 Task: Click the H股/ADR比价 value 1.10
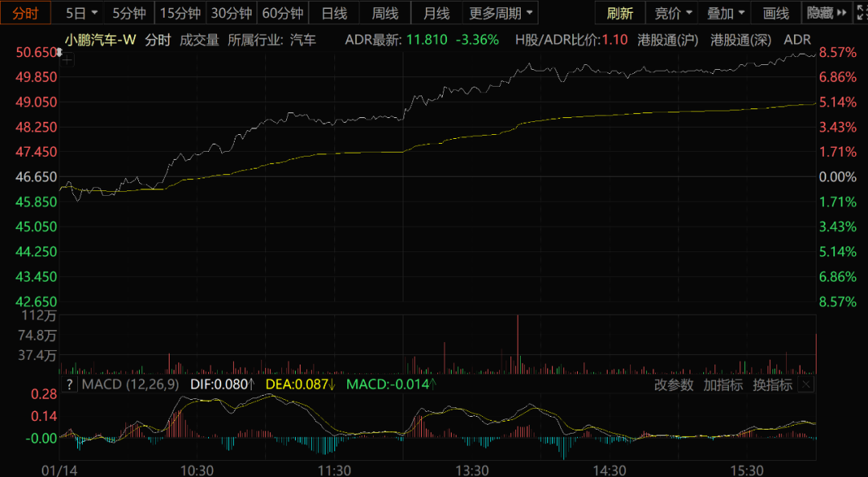coord(615,40)
